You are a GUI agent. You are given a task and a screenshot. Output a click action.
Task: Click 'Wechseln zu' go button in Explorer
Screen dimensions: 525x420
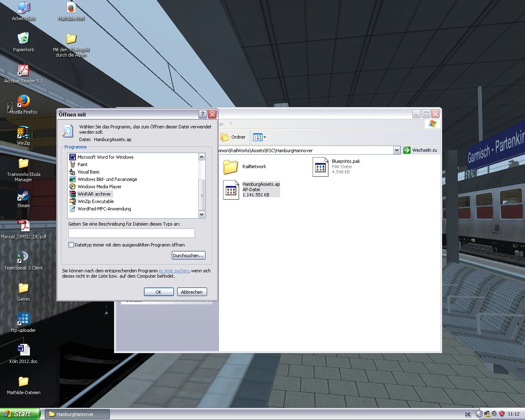tap(420, 150)
